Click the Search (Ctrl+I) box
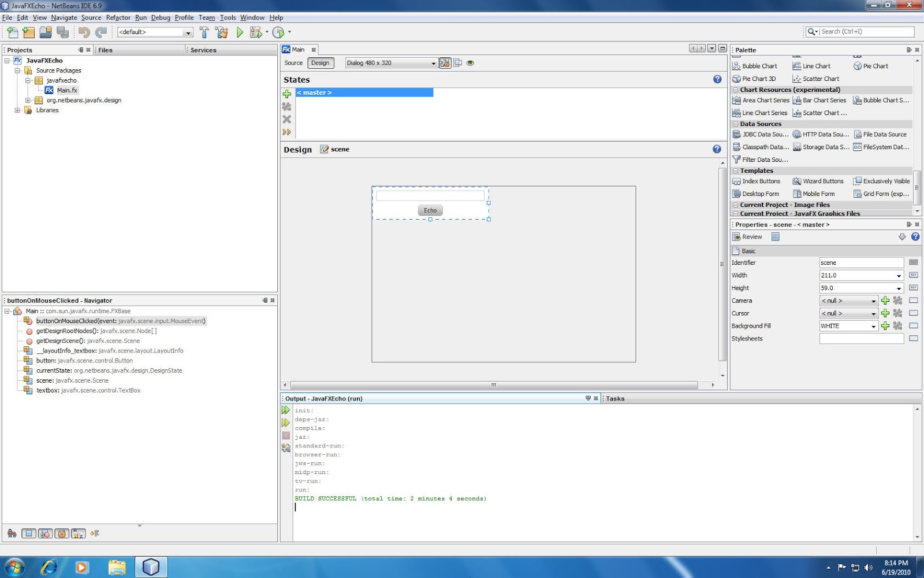This screenshot has width=924, height=578. 866,32
